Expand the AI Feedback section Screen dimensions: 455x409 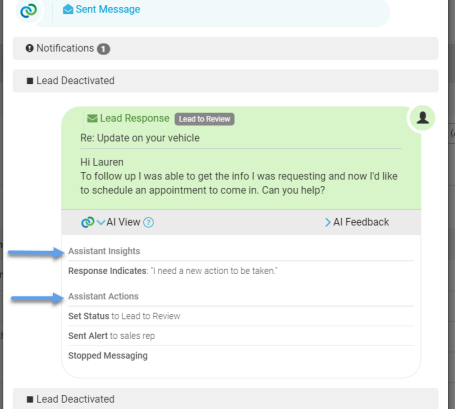click(357, 222)
